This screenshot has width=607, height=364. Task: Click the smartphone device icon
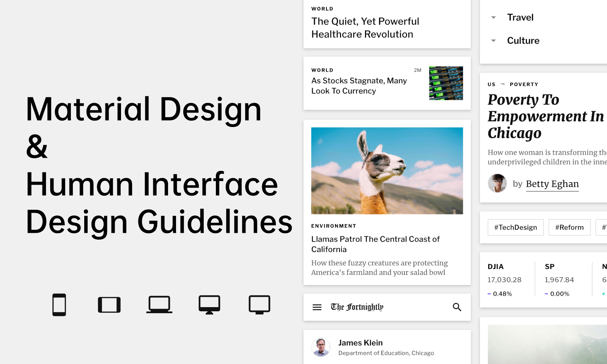pos(59,305)
